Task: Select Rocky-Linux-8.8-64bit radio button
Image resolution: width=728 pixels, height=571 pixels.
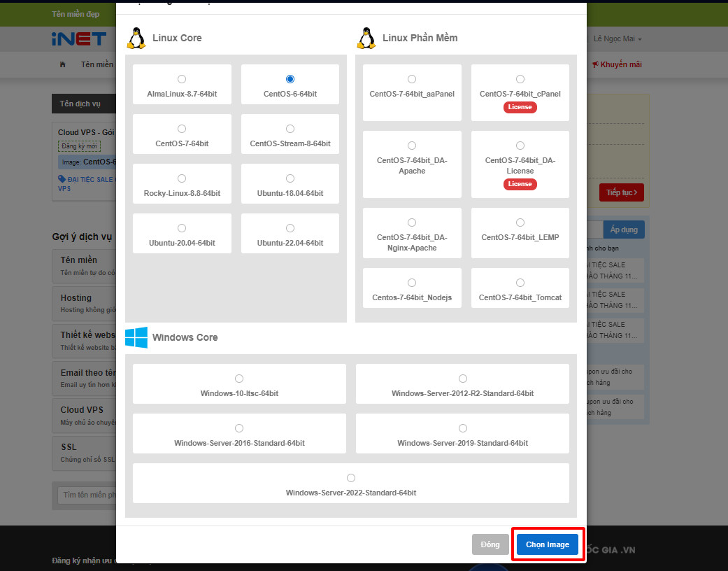Action: [182, 178]
